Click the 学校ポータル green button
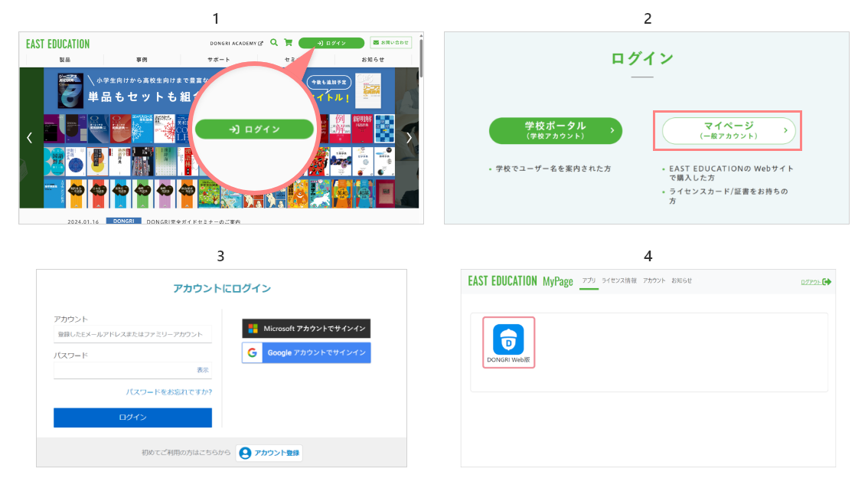Image resolution: width=868 pixels, height=485 pixels. pos(555,130)
